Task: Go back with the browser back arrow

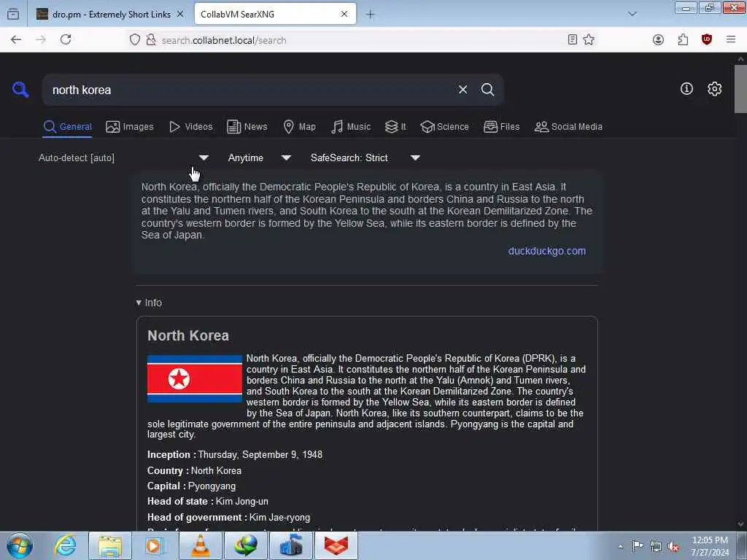Action: click(16, 40)
